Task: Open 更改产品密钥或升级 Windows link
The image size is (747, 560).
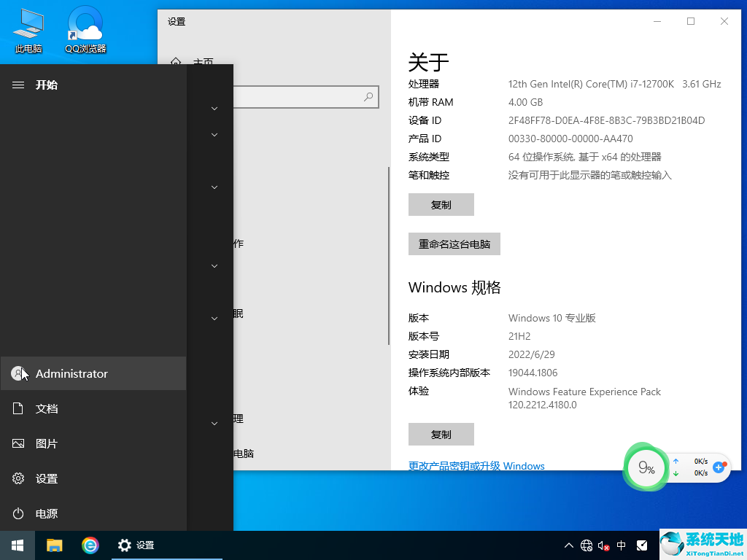Action: click(476, 466)
